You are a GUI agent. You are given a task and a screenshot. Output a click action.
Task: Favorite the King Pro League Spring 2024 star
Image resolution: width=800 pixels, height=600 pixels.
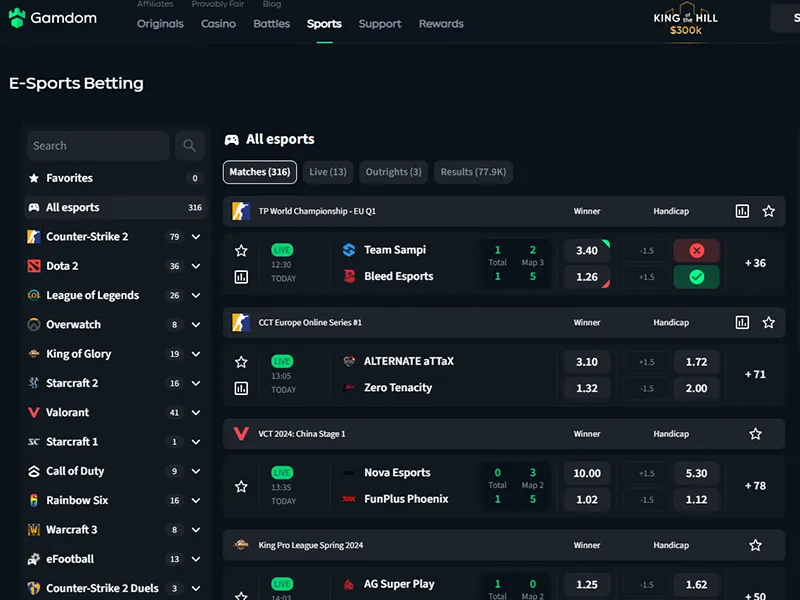pyautogui.click(x=756, y=545)
